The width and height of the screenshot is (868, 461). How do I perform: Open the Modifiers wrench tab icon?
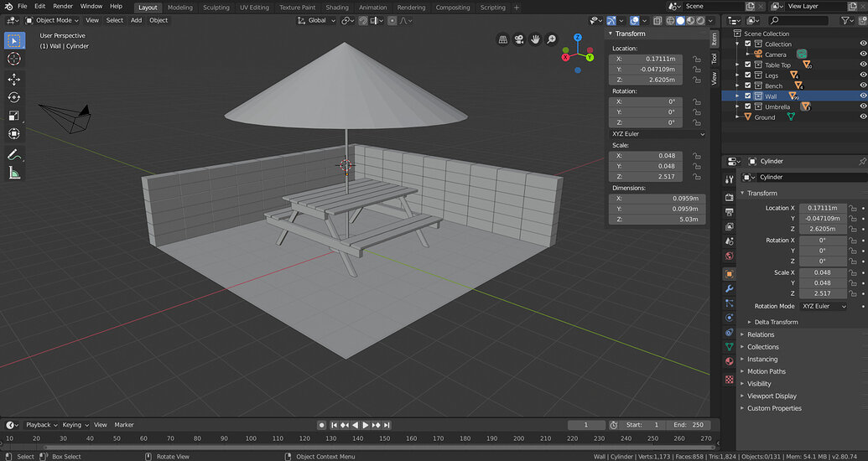[x=729, y=288]
